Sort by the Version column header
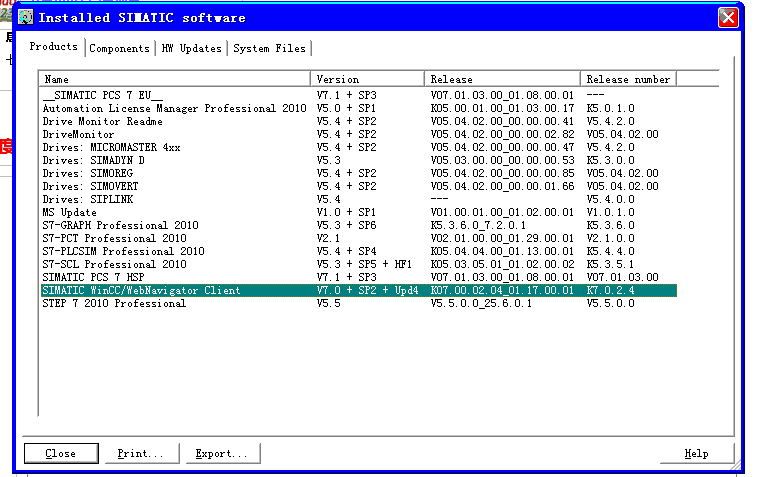 [367, 79]
